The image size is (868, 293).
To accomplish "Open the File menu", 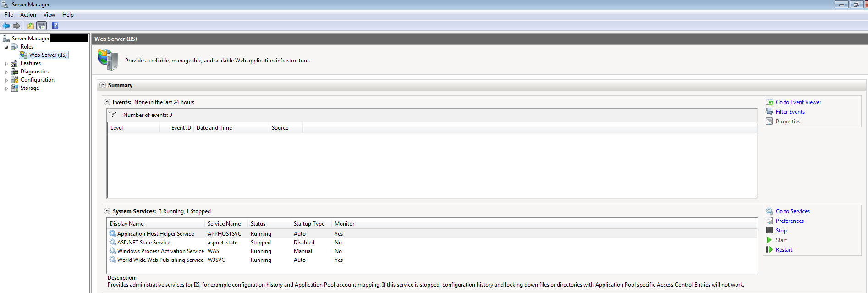I will pyautogui.click(x=9, y=15).
